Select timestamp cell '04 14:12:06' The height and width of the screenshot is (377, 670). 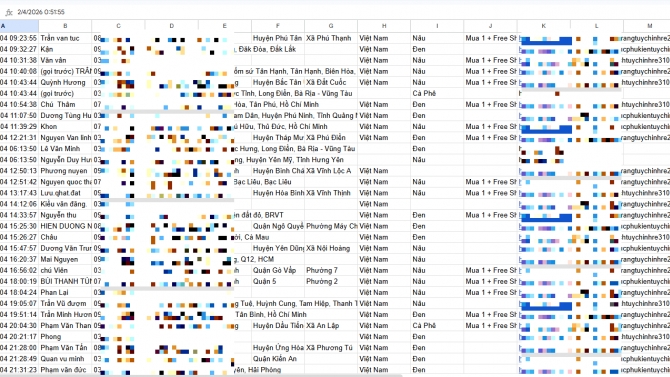[x=19, y=204]
